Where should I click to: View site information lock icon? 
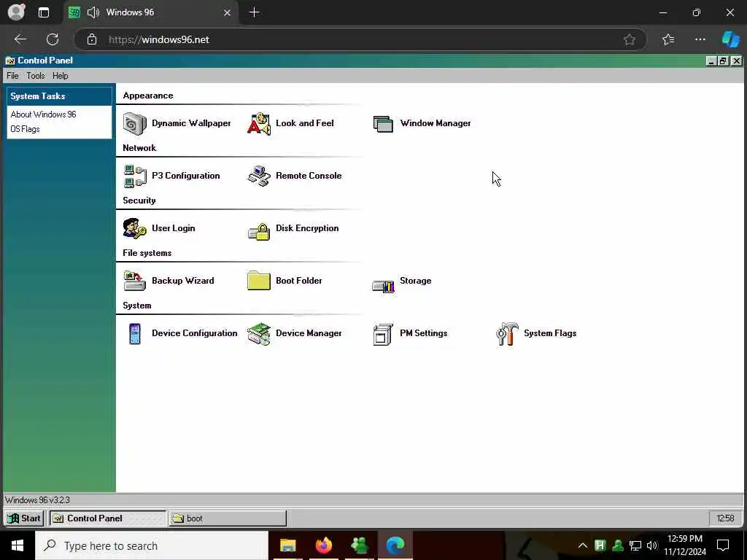click(91, 39)
